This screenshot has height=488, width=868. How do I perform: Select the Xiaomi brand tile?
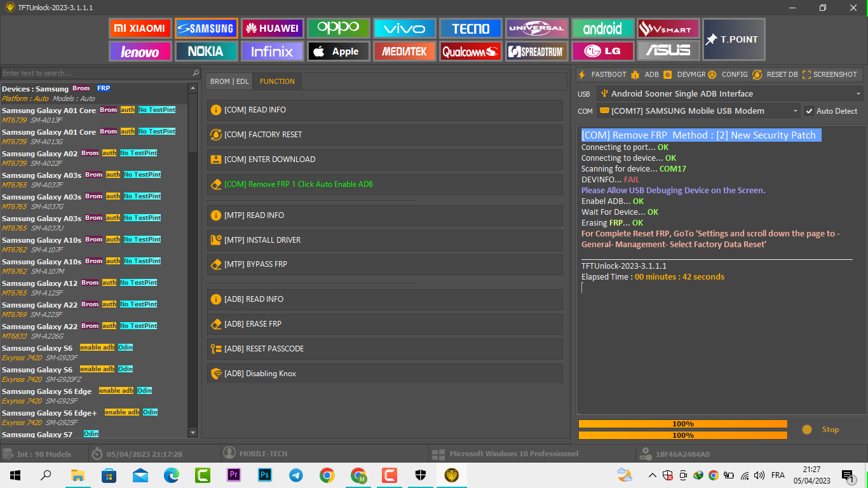click(x=139, y=28)
